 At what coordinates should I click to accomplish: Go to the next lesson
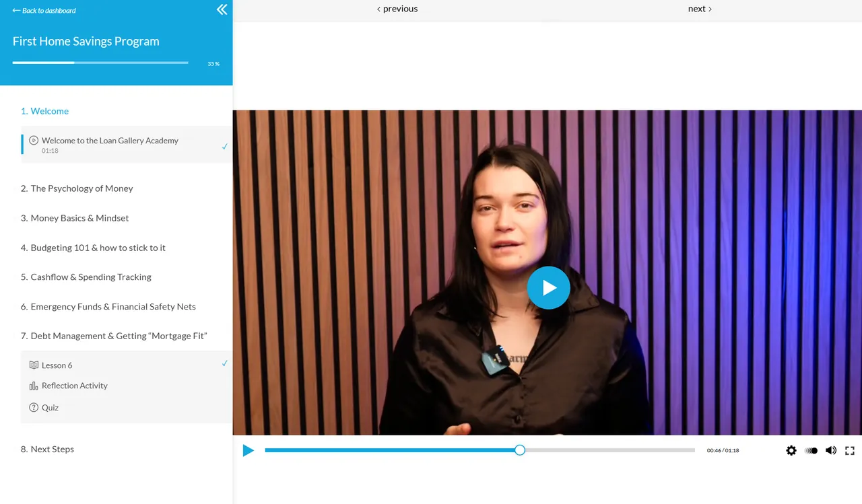point(700,9)
